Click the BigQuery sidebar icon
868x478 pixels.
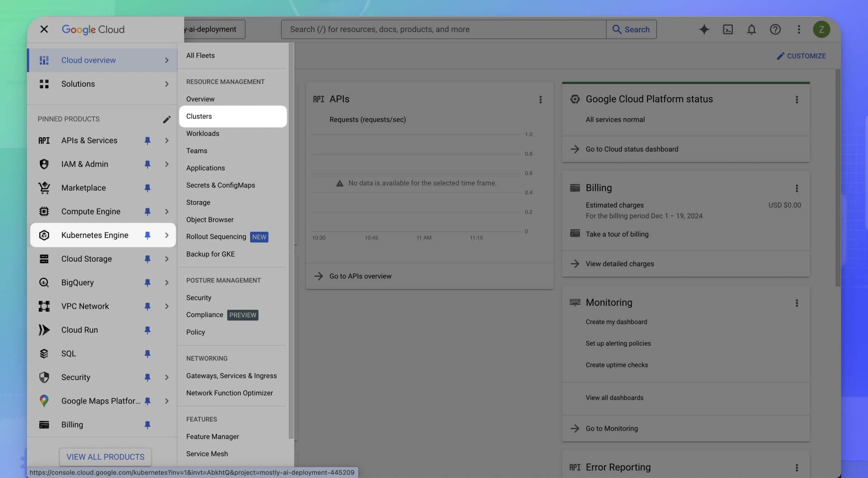pos(44,282)
